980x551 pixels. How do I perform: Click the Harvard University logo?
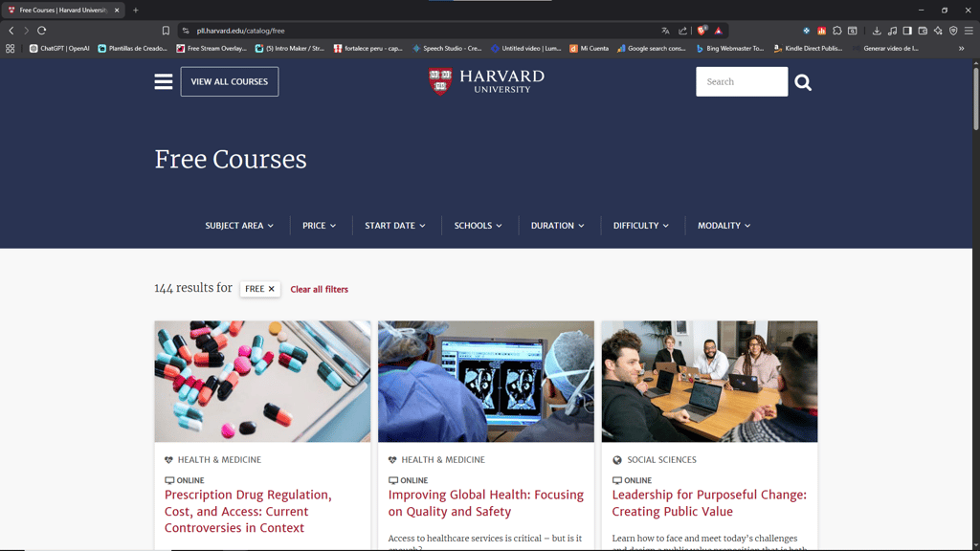[x=486, y=82]
